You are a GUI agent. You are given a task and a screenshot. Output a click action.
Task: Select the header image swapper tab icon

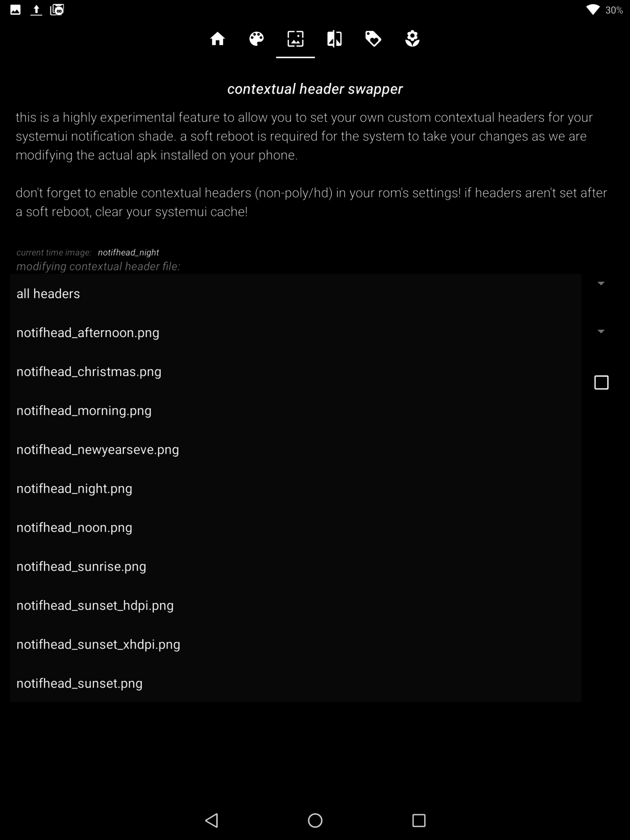[x=296, y=39]
